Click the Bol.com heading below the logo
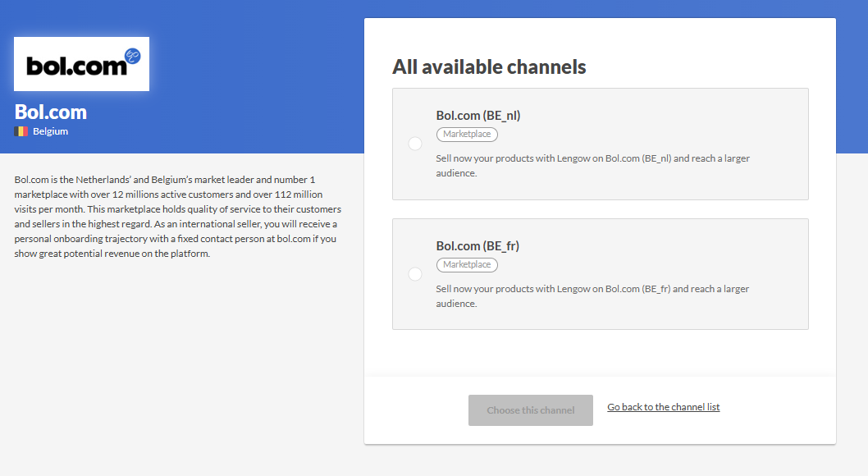 click(51, 112)
